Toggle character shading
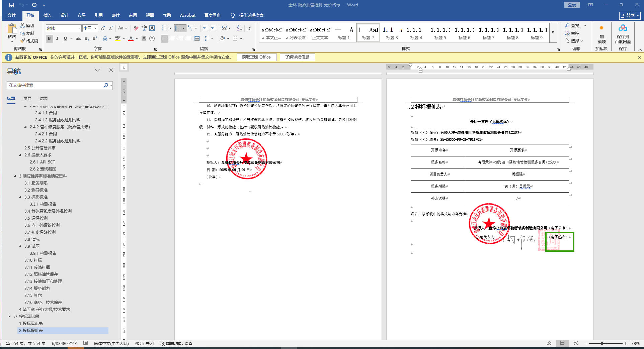Image resolution: width=644 pixels, height=349 pixels. 144,38
